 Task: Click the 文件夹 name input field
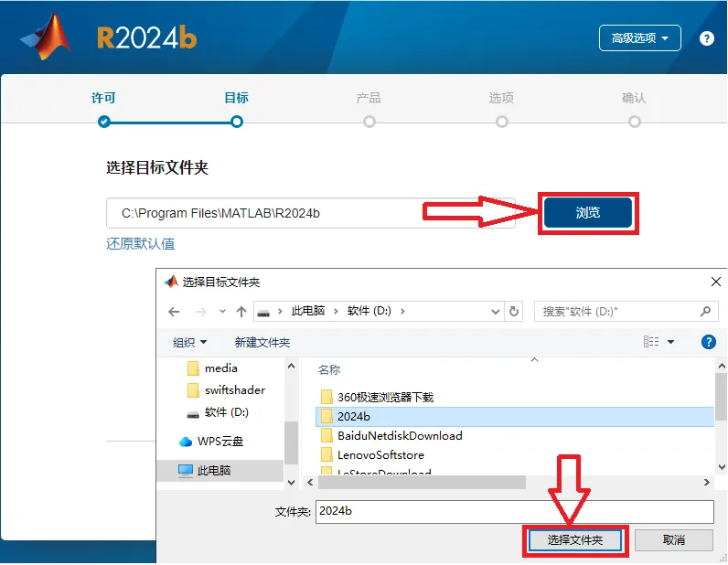click(x=514, y=512)
